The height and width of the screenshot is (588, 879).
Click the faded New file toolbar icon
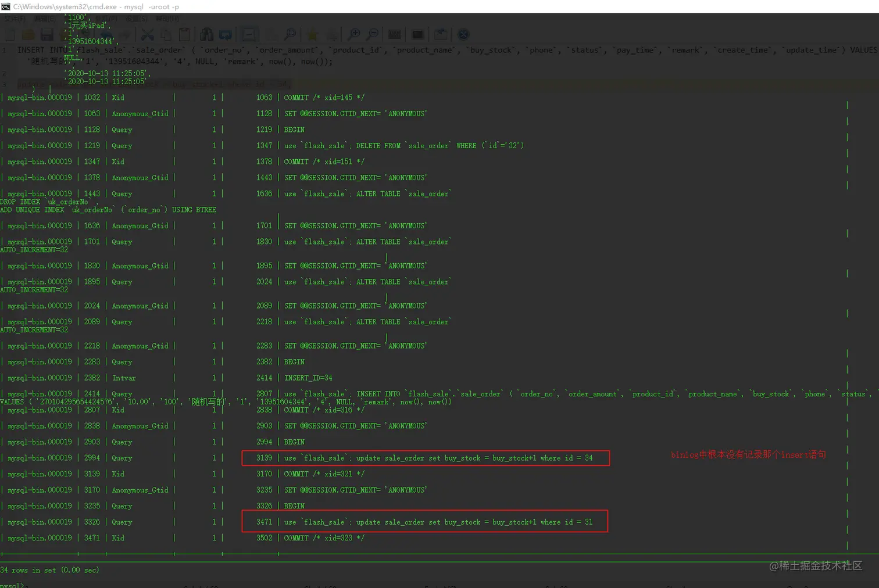10,34
